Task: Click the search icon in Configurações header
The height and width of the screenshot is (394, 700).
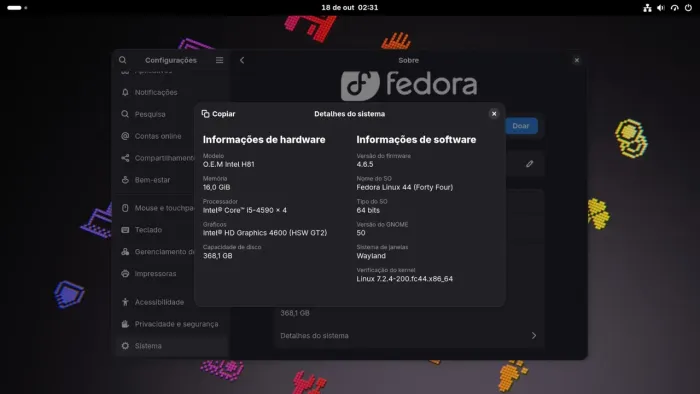Action: [x=122, y=60]
